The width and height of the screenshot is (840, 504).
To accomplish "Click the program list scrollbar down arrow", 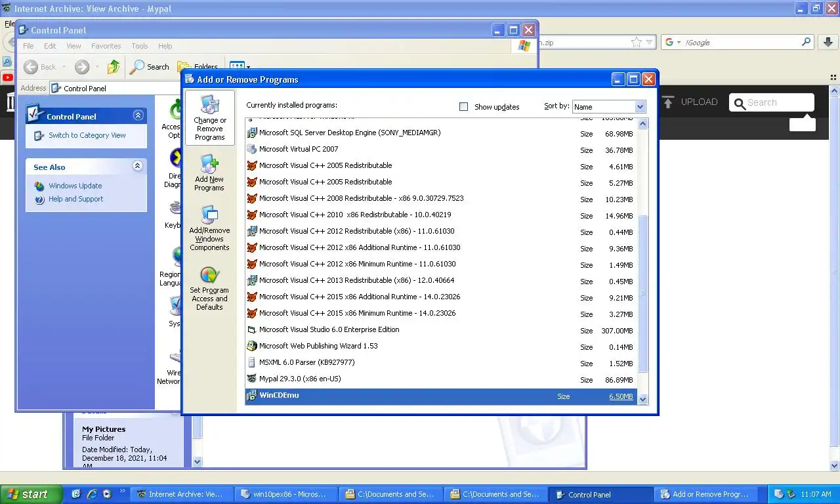I will (642, 398).
